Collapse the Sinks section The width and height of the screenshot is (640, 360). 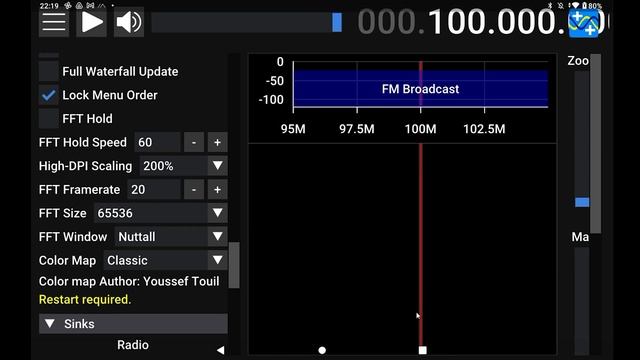[133, 324]
